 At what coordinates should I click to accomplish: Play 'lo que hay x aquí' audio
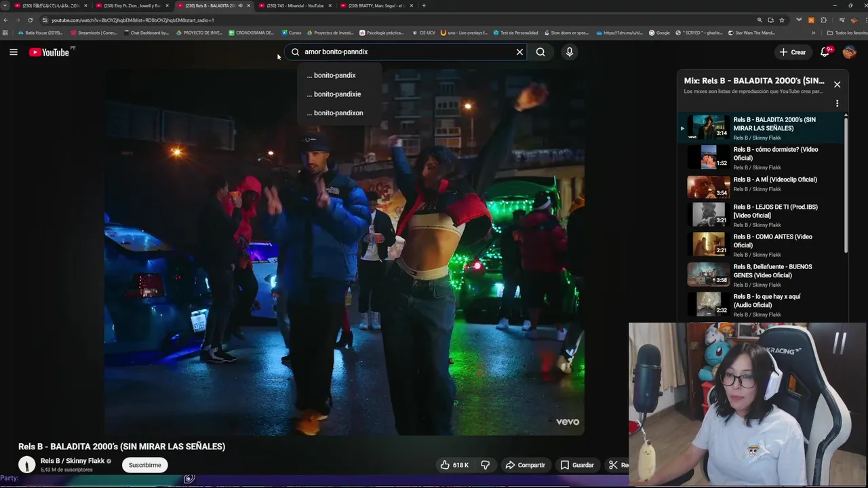click(761, 304)
